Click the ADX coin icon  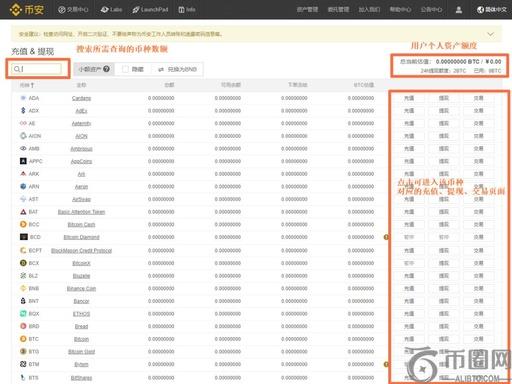click(23, 110)
